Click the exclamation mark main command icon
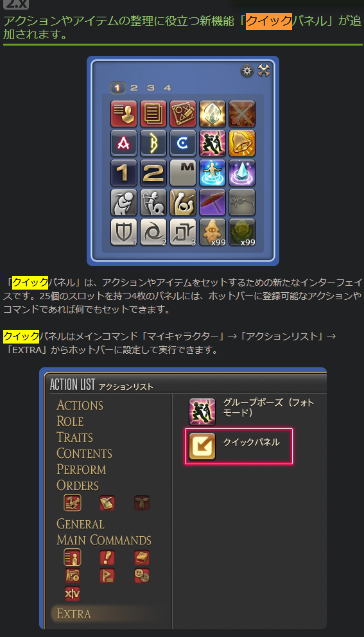The image size is (364, 637). click(x=107, y=557)
